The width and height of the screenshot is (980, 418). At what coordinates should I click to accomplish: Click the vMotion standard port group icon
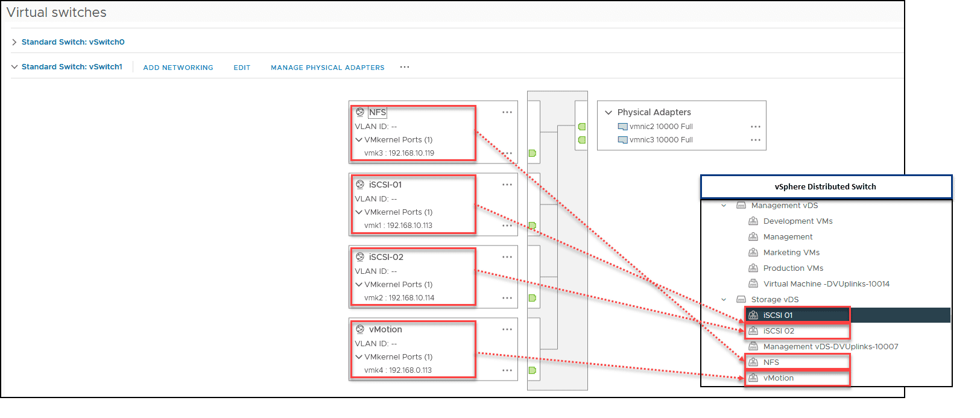(360, 329)
